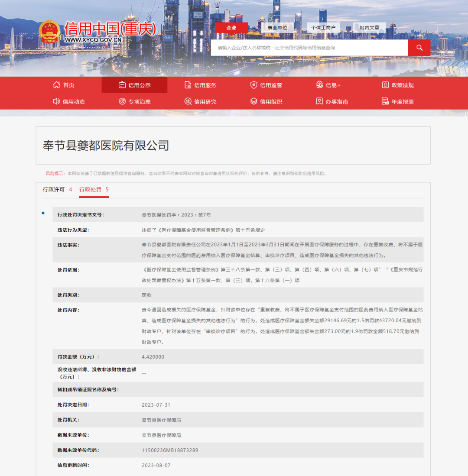Click the WWW.XYCQ.GOV.CN site address
Viewport: 468px width, 476px height.
[93, 40]
